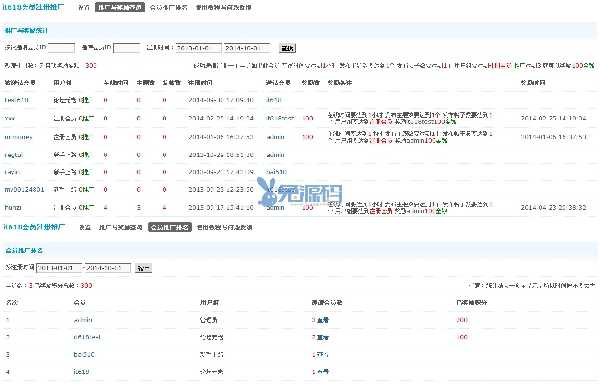Click the registration end date field in reward query

pyautogui.click(x=247, y=48)
